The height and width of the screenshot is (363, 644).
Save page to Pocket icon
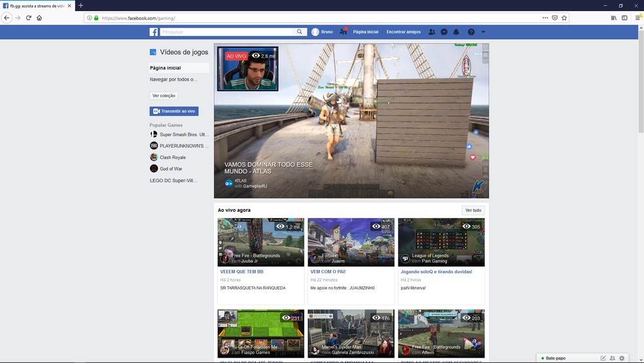click(x=554, y=18)
